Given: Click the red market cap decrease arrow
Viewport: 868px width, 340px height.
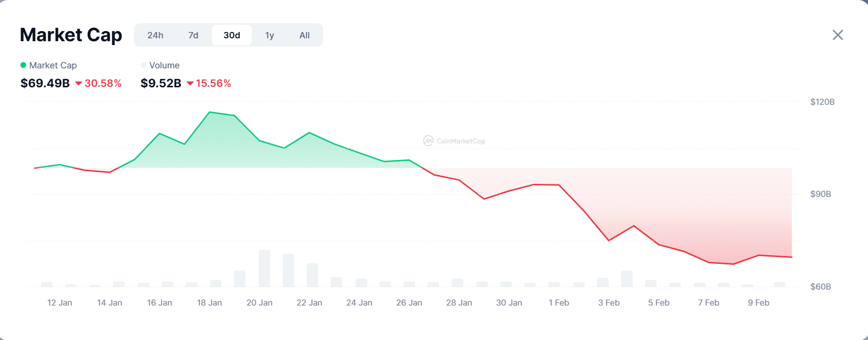Looking at the screenshot, I should pyautogui.click(x=79, y=84).
